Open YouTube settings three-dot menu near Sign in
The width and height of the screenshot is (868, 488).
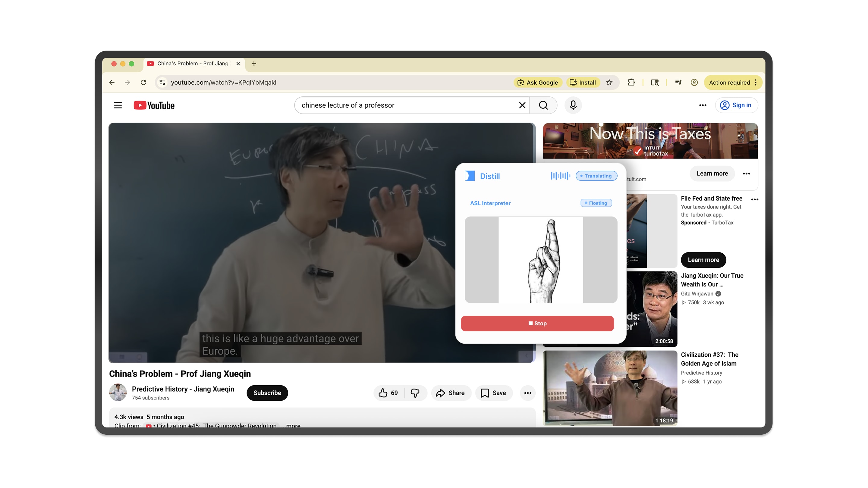point(703,105)
